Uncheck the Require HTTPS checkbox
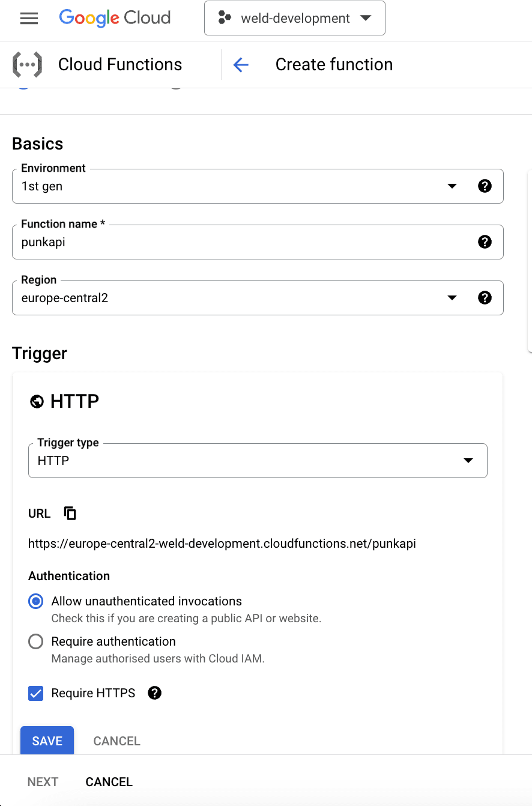The height and width of the screenshot is (806, 532). pos(35,693)
